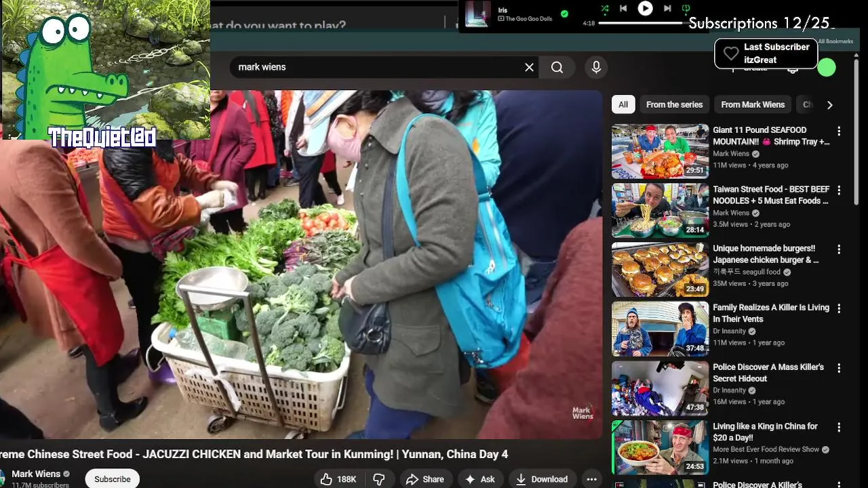Click '11.7M subscribers' text below channel
868x488 pixels.
click(40, 485)
